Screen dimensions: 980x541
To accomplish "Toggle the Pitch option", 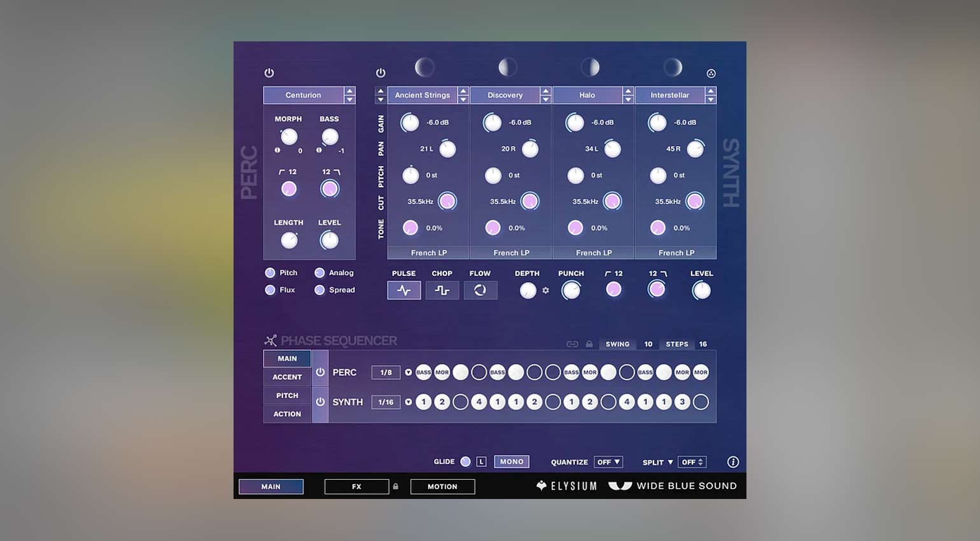I will tap(270, 272).
